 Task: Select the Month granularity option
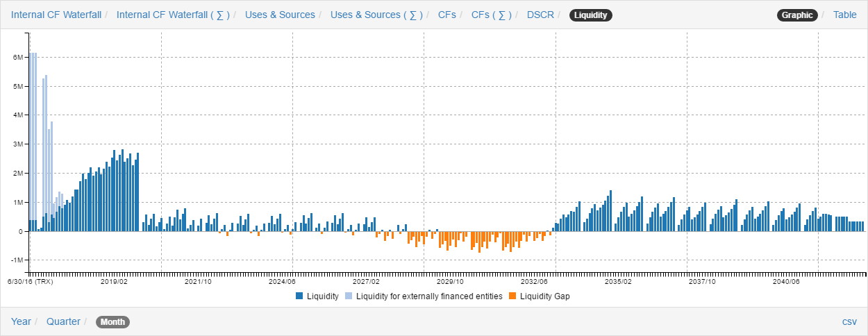[112, 322]
